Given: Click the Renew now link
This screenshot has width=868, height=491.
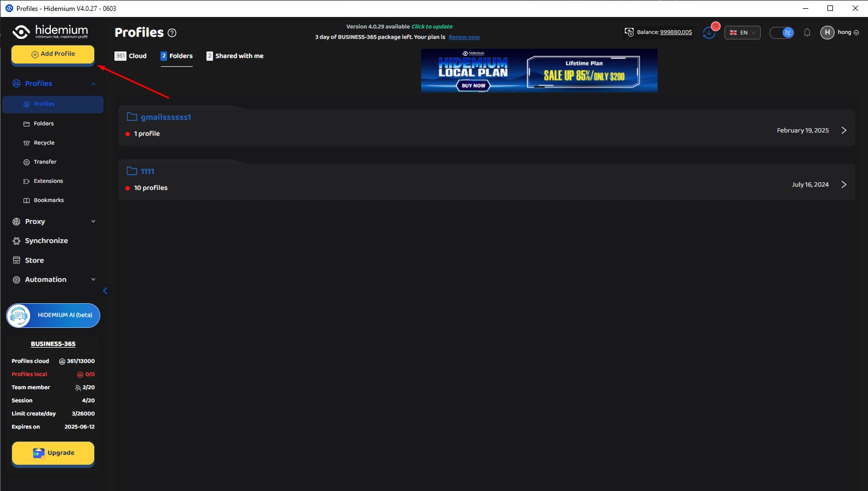Looking at the screenshot, I should click(464, 37).
